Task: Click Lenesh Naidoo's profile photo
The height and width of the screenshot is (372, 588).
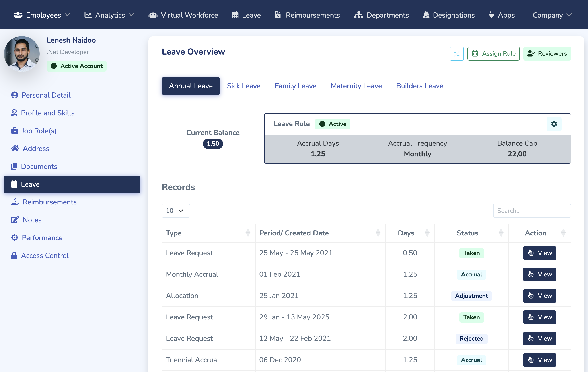Action: click(x=22, y=54)
